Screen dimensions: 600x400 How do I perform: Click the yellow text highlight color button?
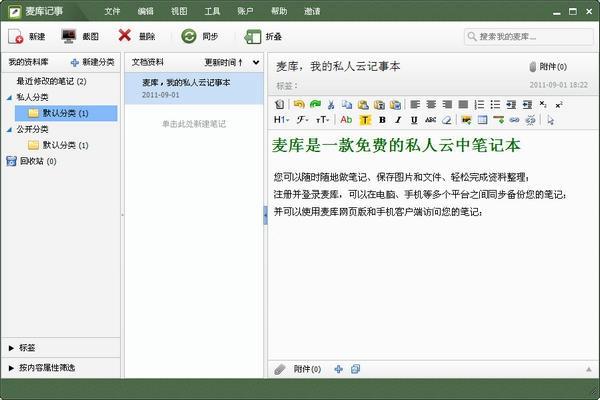pos(364,120)
